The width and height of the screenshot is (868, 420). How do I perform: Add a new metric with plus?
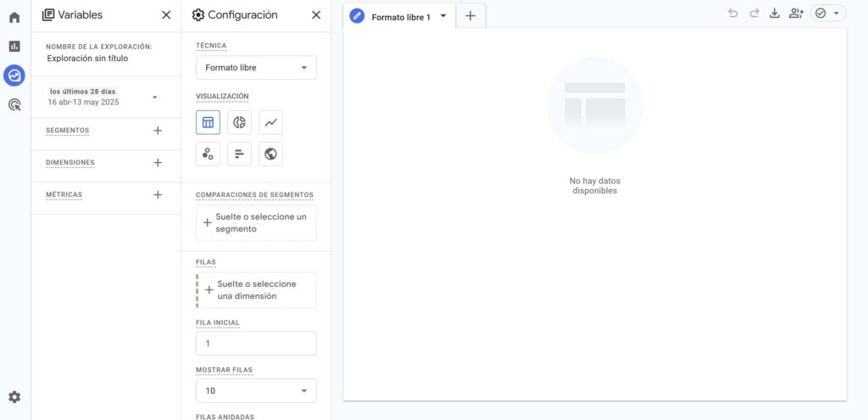(x=157, y=195)
